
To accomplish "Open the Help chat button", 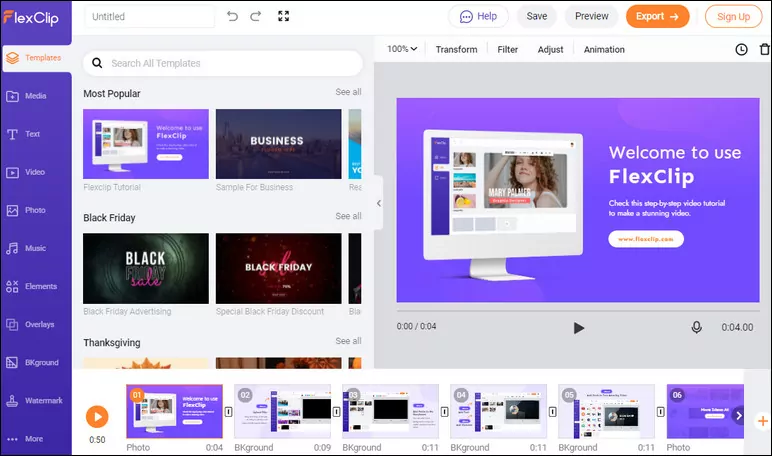I will point(478,16).
